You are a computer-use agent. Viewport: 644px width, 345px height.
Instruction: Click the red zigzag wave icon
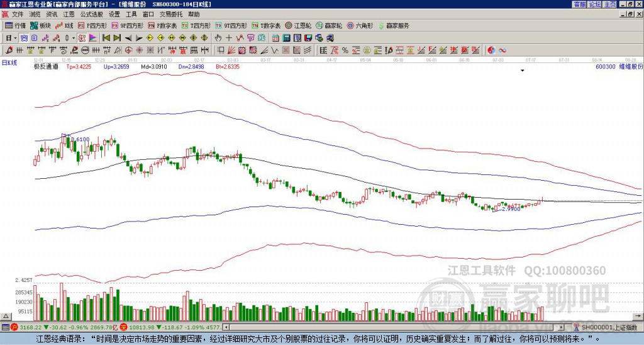(240, 38)
